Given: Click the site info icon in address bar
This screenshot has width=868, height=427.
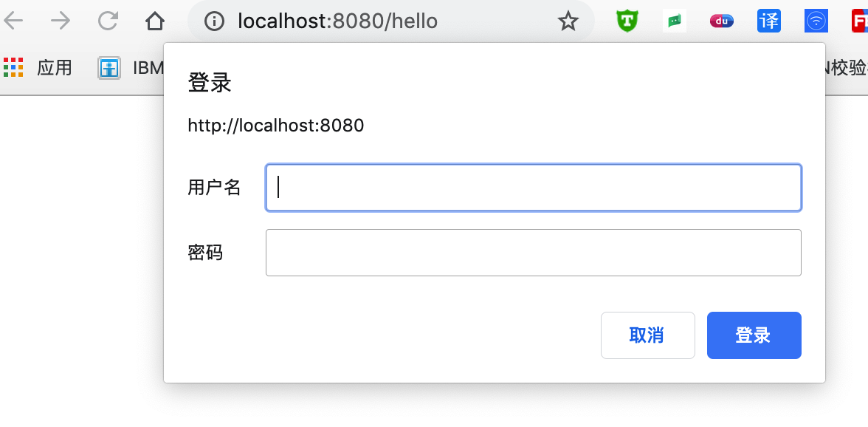Looking at the screenshot, I should [213, 21].
